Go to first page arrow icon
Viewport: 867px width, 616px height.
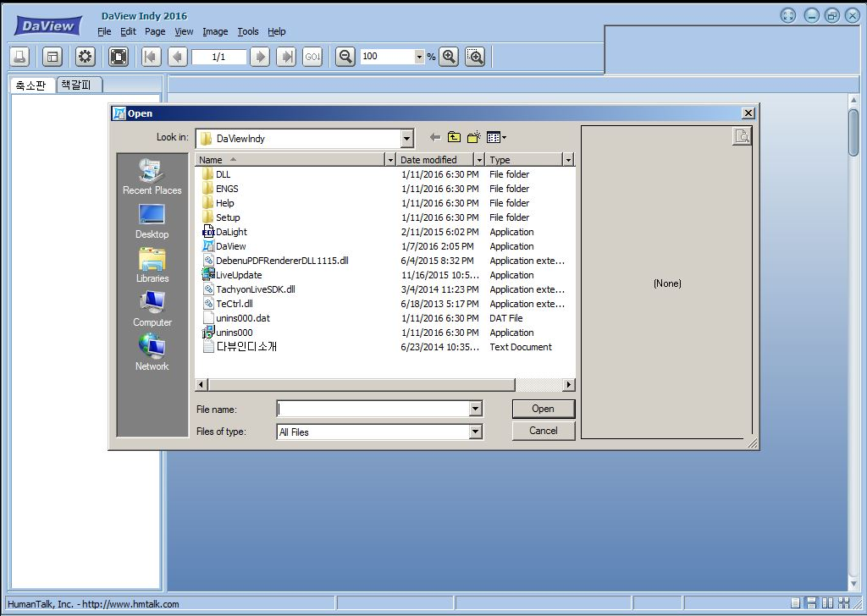tap(151, 57)
